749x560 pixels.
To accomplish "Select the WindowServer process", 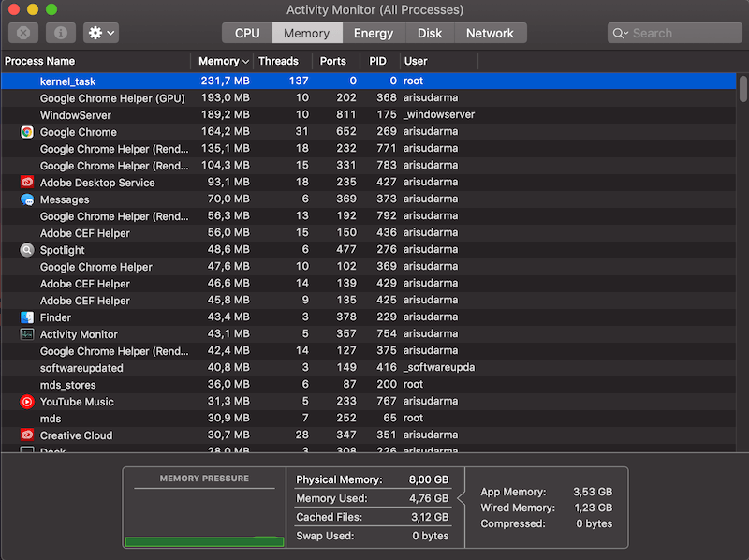I will pos(369,114).
